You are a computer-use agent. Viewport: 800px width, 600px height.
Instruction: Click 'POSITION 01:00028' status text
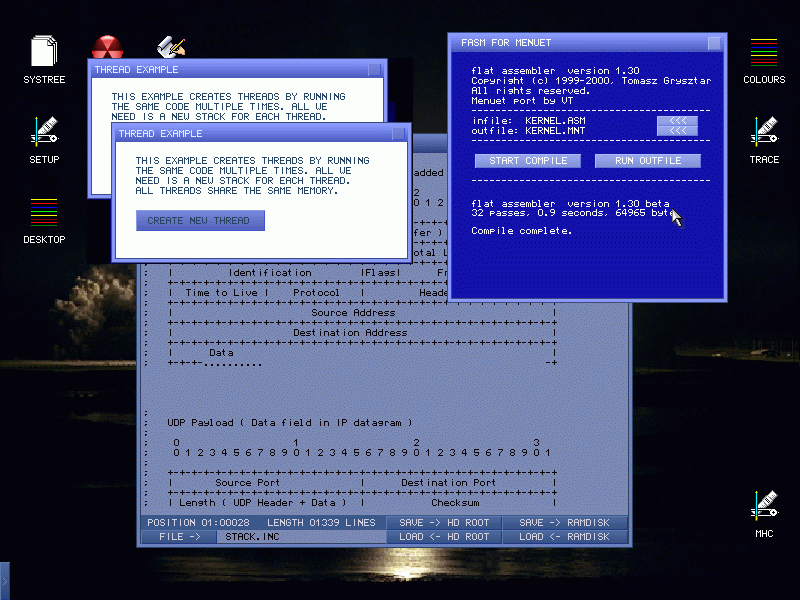coord(198,522)
